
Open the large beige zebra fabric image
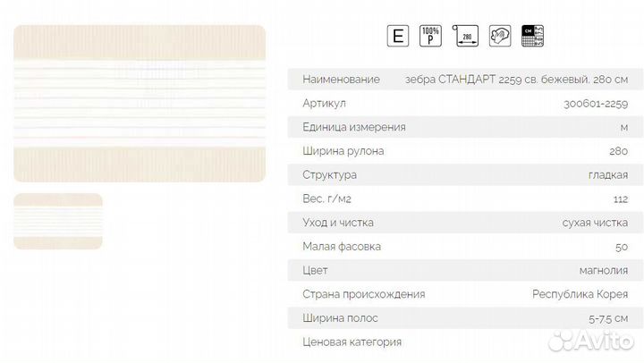(x=140, y=104)
